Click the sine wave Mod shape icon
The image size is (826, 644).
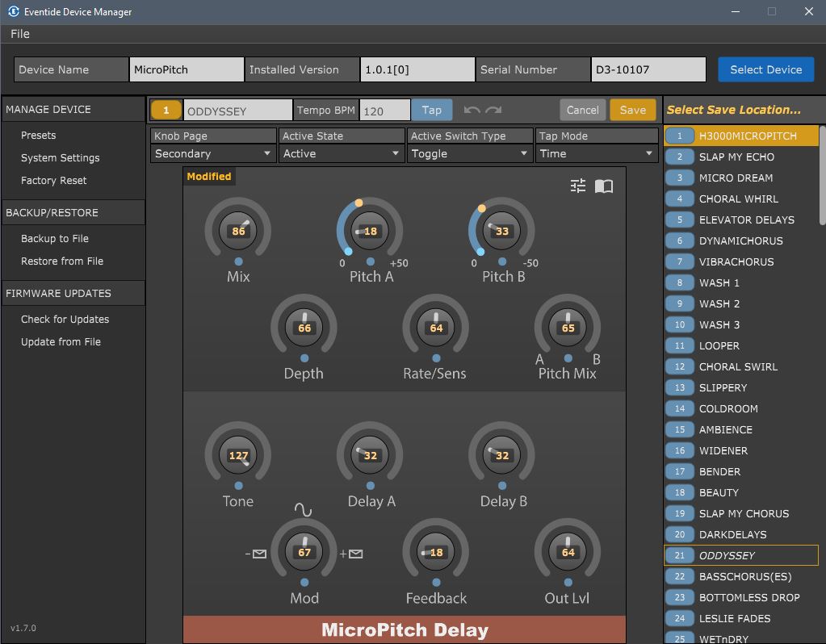303,509
